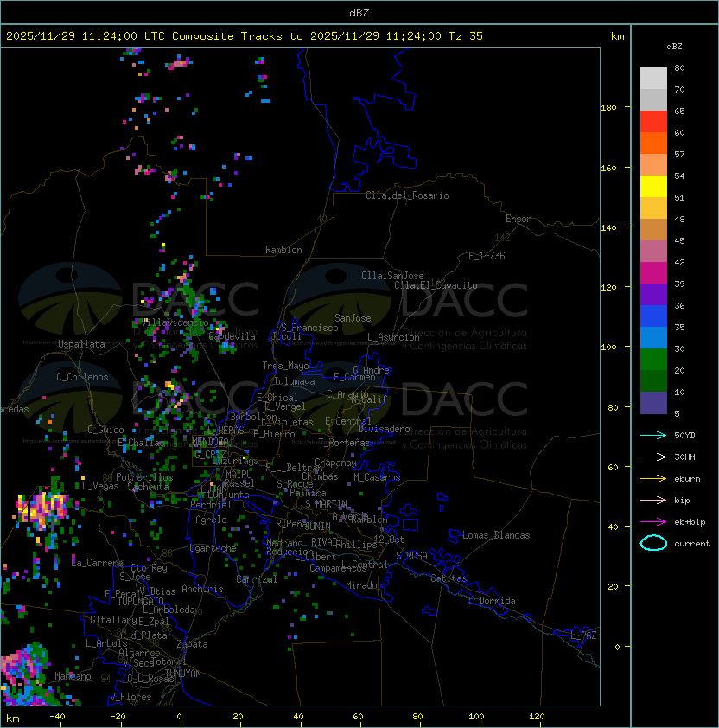The height and width of the screenshot is (728, 719).
Task: Click the 'S_Francisco' label on map
Action: (x=309, y=328)
